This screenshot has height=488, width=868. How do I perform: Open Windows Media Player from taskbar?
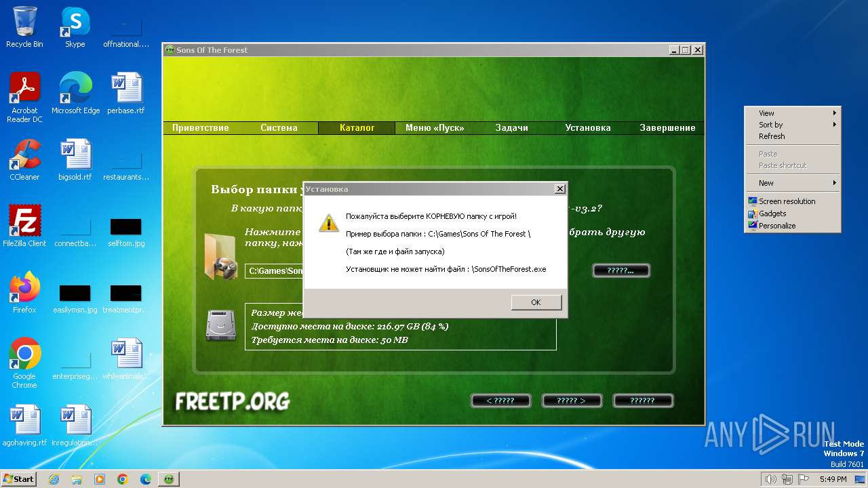pos(100,479)
